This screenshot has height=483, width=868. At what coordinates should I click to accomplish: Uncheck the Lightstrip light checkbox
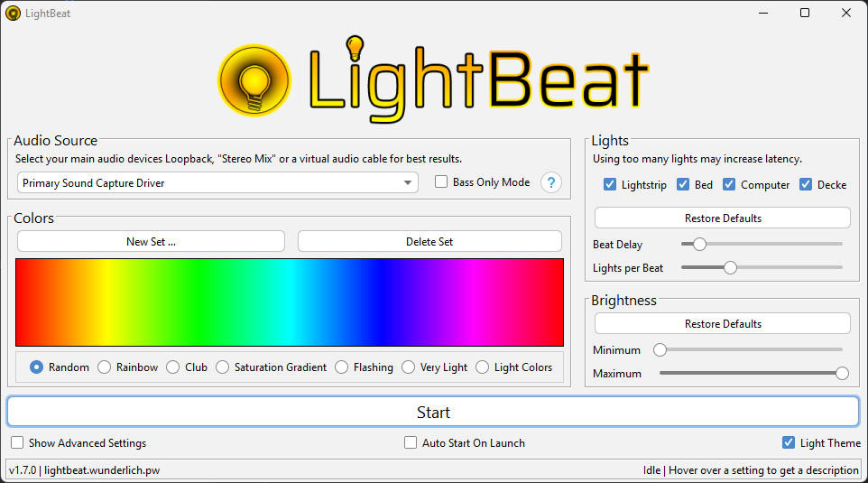click(x=610, y=185)
